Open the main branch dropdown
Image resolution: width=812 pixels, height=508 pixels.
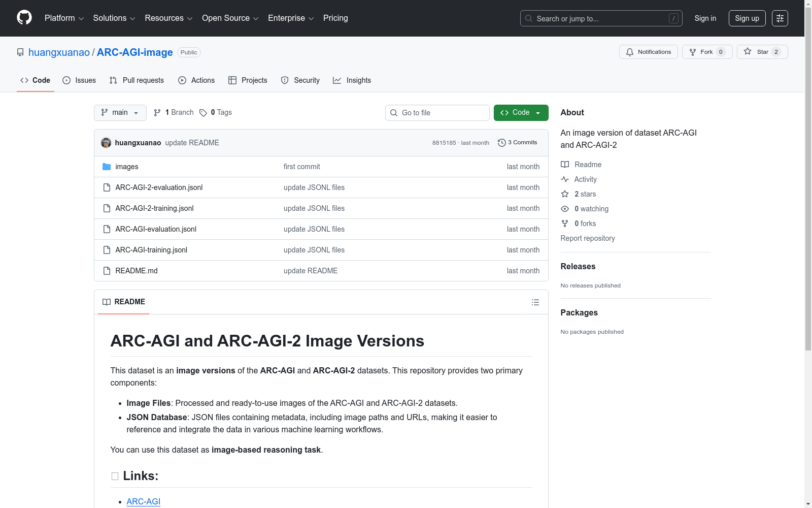(x=120, y=113)
